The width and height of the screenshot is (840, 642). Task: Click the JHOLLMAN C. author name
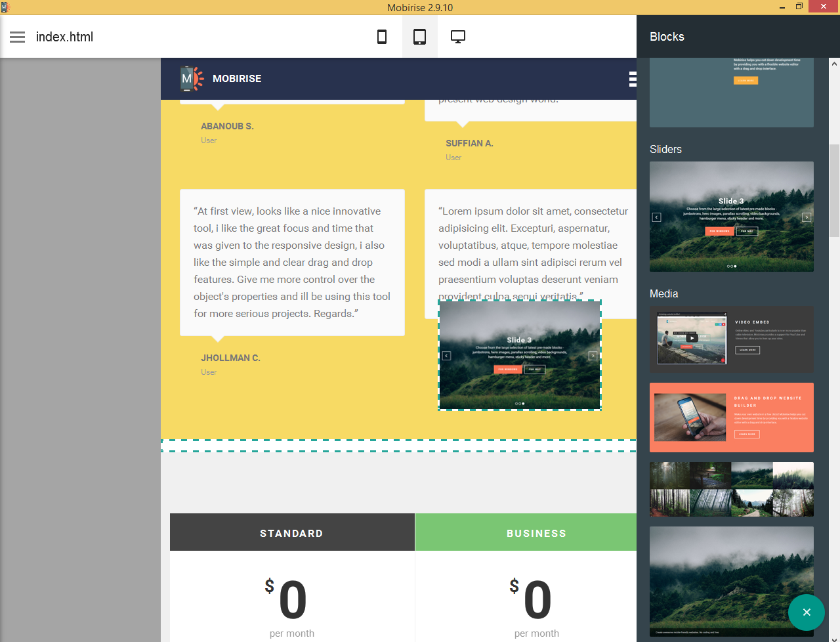coord(230,358)
